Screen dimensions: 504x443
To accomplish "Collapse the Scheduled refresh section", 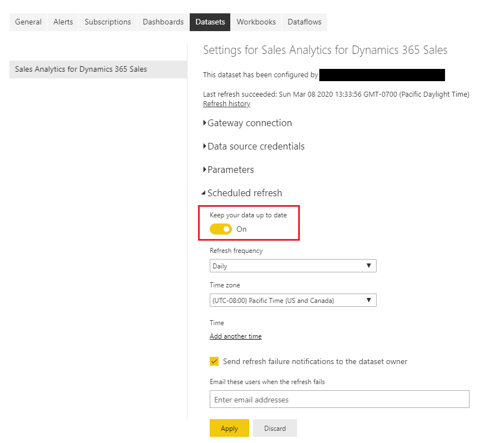I will (242, 193).
